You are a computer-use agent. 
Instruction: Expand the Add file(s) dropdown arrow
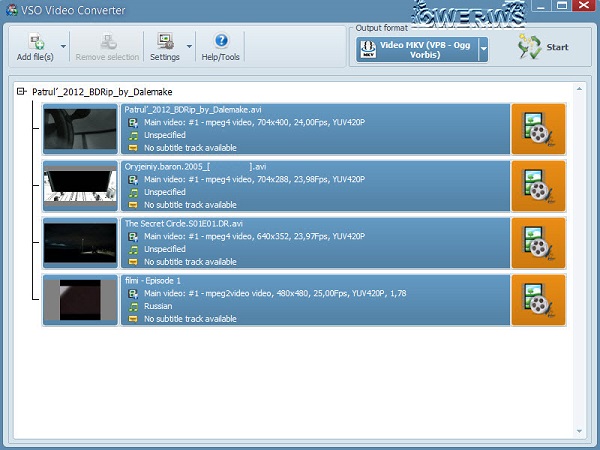64,46
